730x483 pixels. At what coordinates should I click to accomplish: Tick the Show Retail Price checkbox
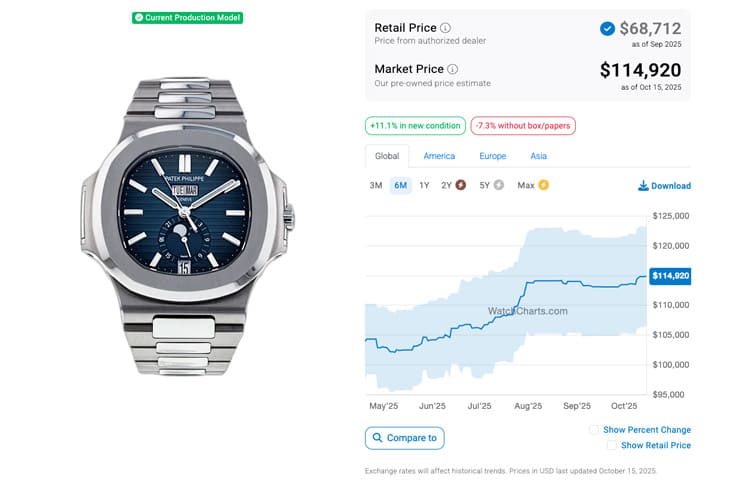click(x=611, y=446)
